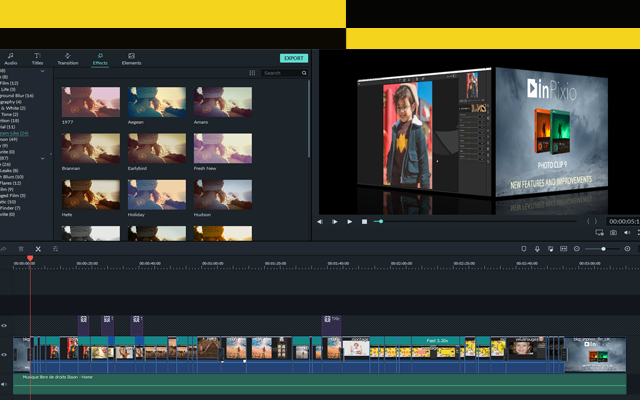Click the split scissors icon in timeline toolbar

tap(38, 248)
